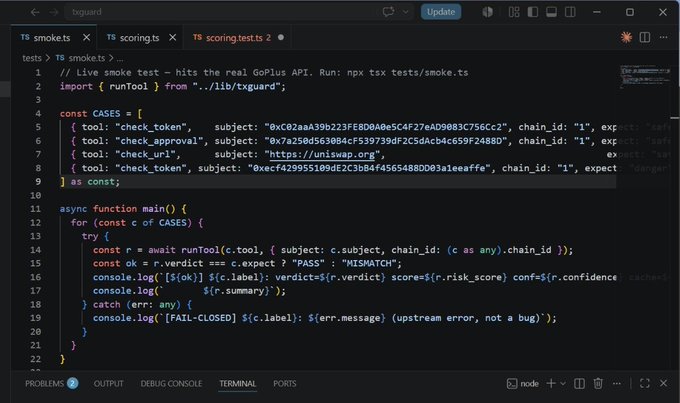Click 'async function main()' text
The image size is (680, 403).
118,209
